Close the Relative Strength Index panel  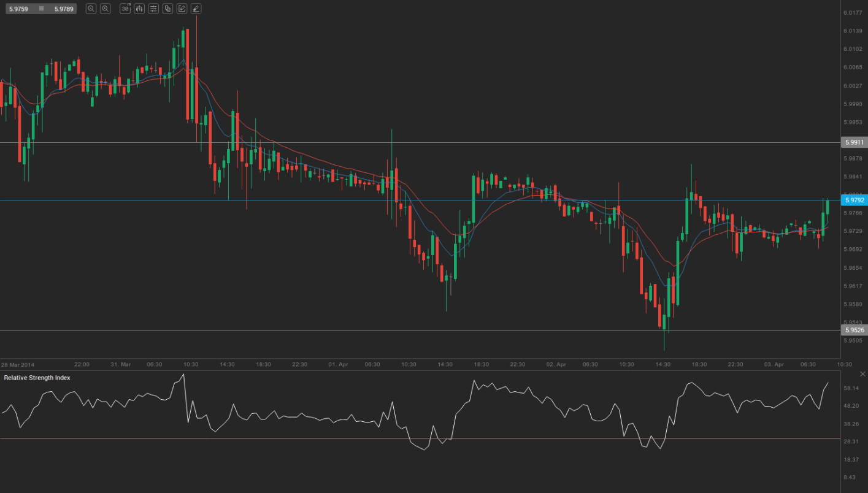click(863, 373)
